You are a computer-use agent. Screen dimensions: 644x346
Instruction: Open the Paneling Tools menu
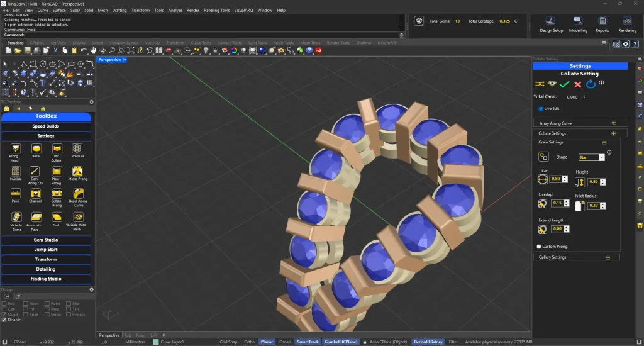coord(218,11)
